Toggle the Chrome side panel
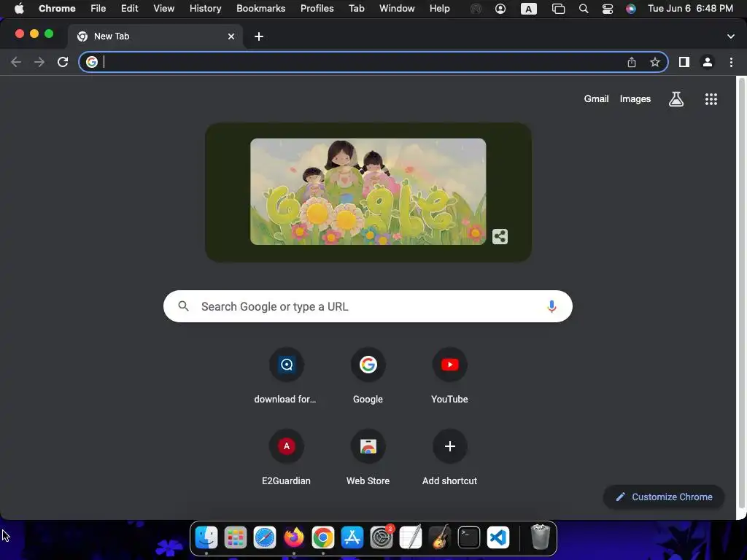The height and width of the screenshot is (560, 747). [684, 62]
